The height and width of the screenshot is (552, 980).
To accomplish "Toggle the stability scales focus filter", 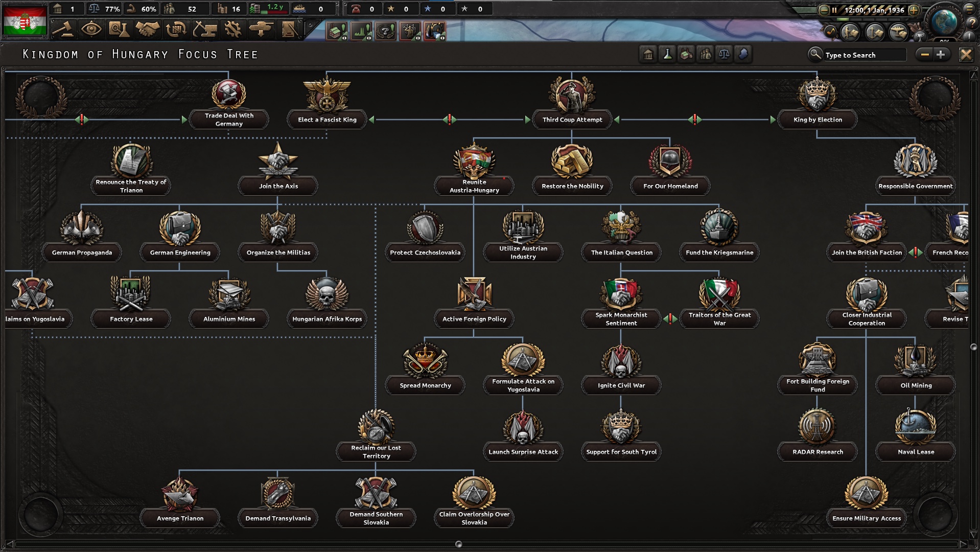I will [724, 54].
